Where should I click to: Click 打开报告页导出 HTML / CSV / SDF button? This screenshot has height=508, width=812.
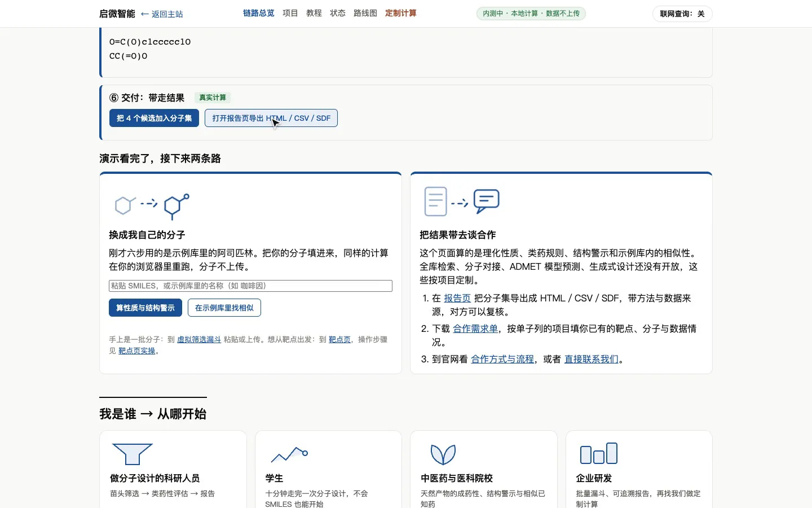point(271,118)
